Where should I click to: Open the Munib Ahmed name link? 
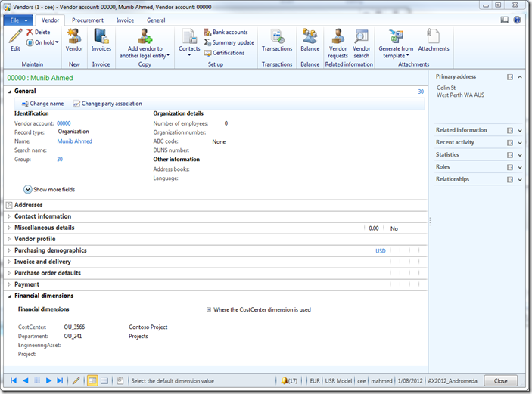click(75, 141)
